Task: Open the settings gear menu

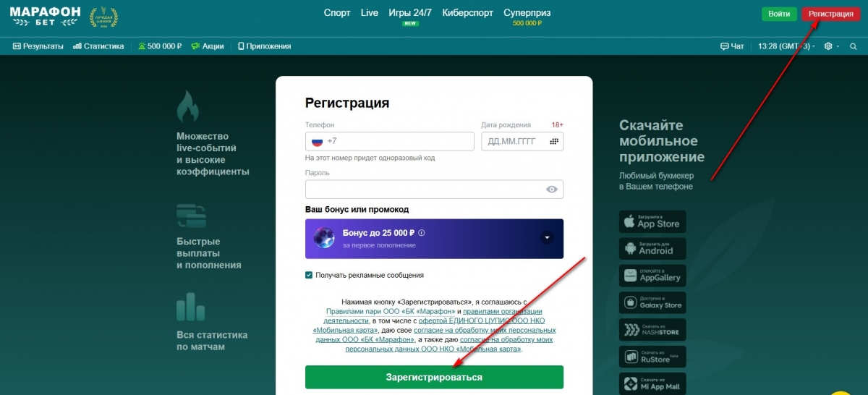Action: pyautogui.click(x=828, y=46)
